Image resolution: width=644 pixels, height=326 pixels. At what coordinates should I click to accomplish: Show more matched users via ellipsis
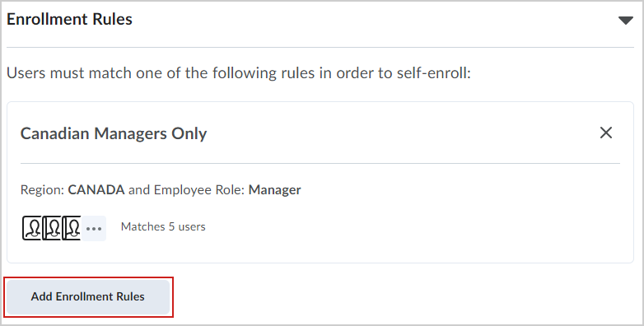click(94, 228)
